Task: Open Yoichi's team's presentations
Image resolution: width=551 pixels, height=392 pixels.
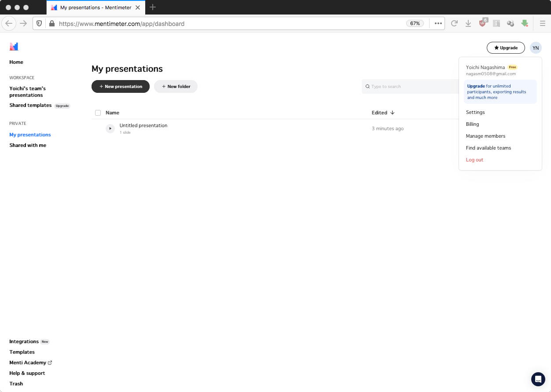Action: pyautogui.click(x=28, y=92)
